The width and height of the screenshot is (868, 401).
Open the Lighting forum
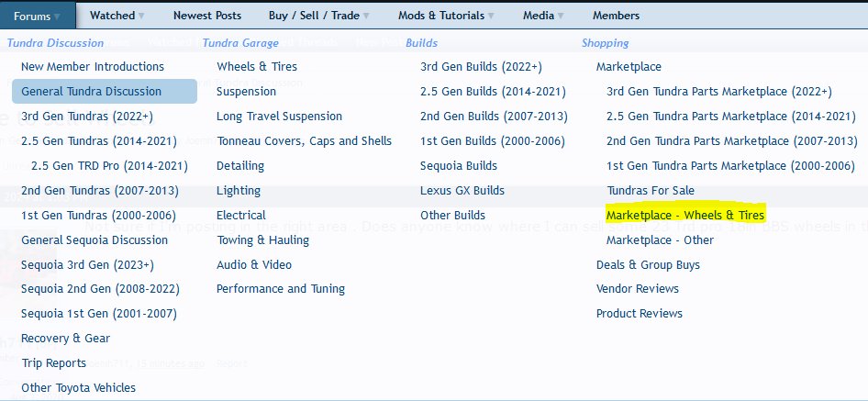click(x=238, y=191)
